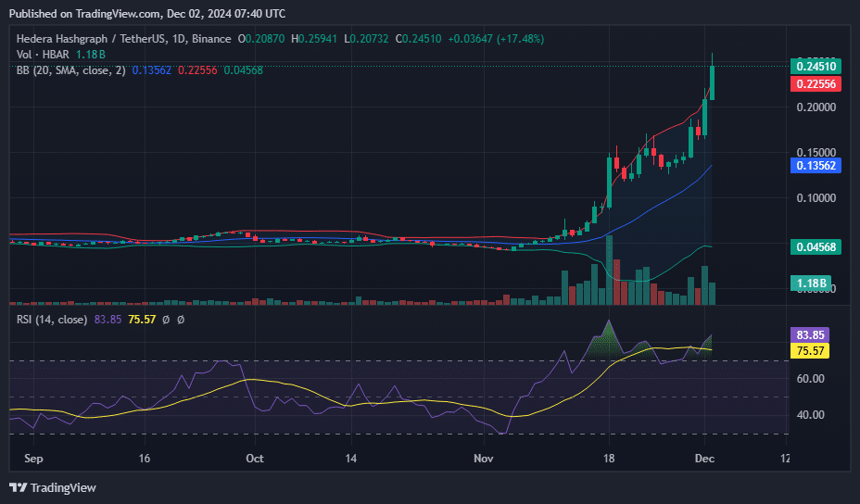Click the Dec date on time axis
This screenshot has width=860, height=504.
(705, 458)
